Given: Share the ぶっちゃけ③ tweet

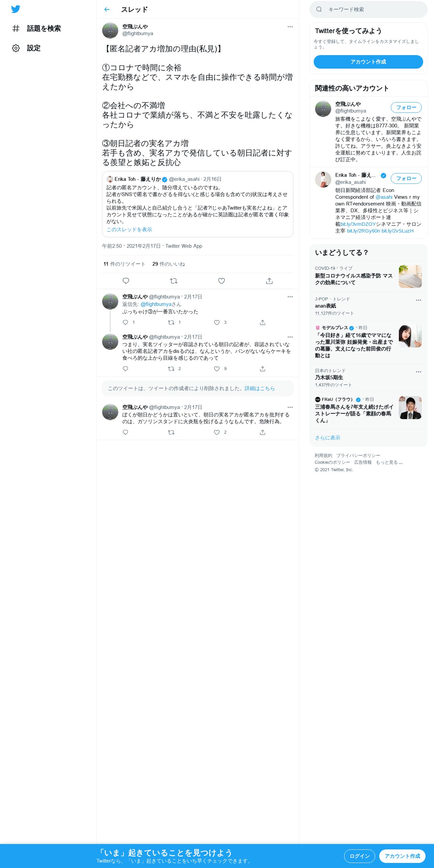Looking at the screenshot, I should click(263, 322).
